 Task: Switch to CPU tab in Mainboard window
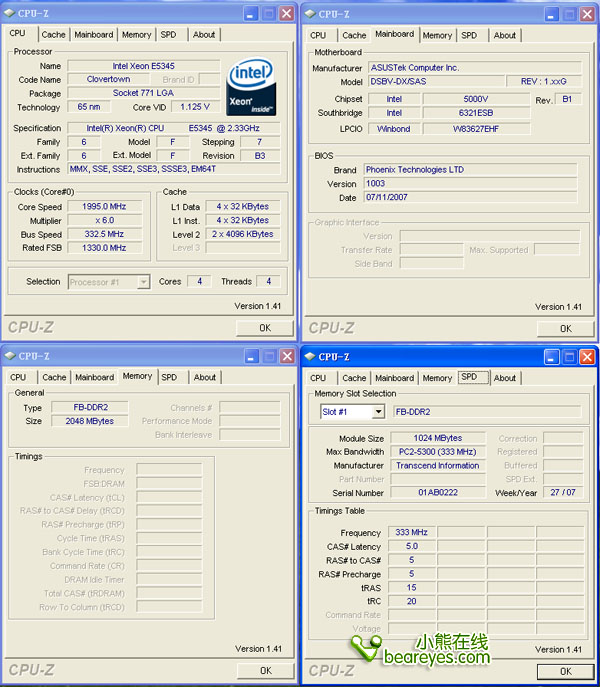(x=318, y=35)
